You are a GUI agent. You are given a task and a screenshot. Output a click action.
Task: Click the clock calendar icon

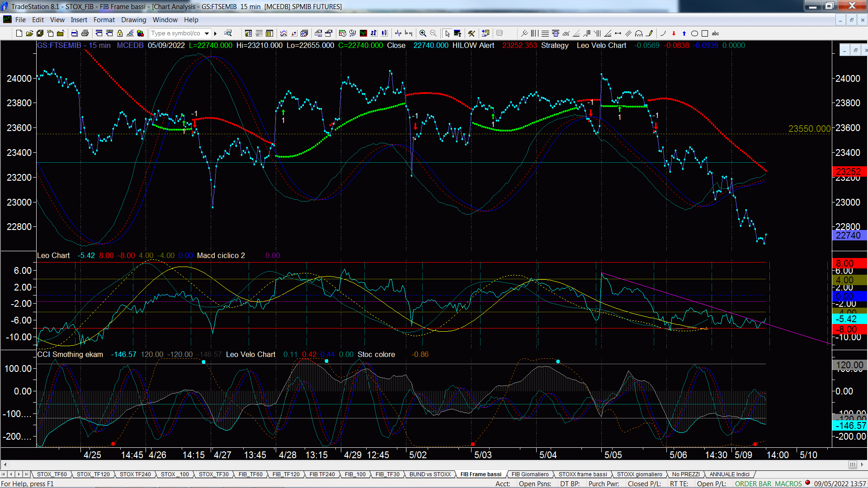click(342, 33)
